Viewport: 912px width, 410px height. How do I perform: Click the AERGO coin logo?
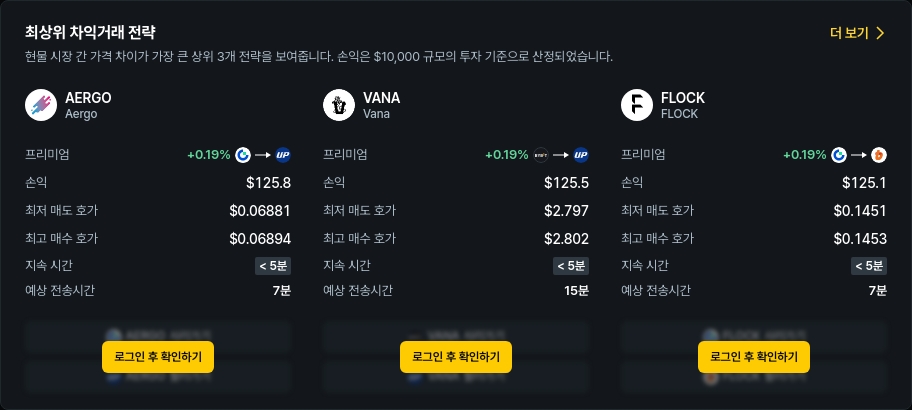click(x=41, y=105)
